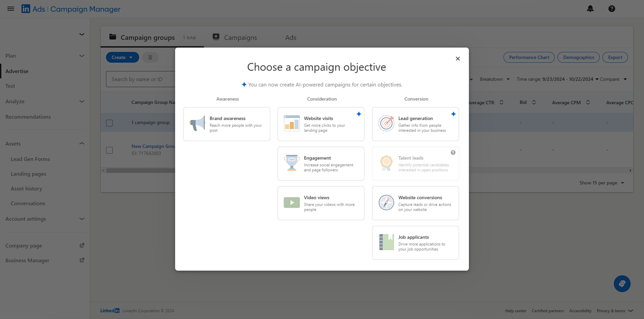Switch to the Campaign groups tab
644x319 pixels.
point(152,37)
